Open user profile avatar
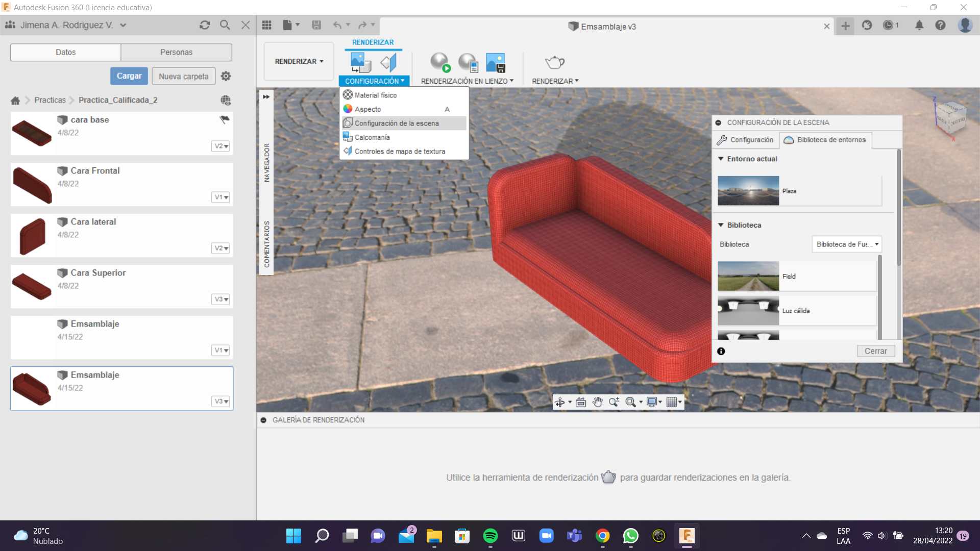980x551 pixels. click(965, 25)
